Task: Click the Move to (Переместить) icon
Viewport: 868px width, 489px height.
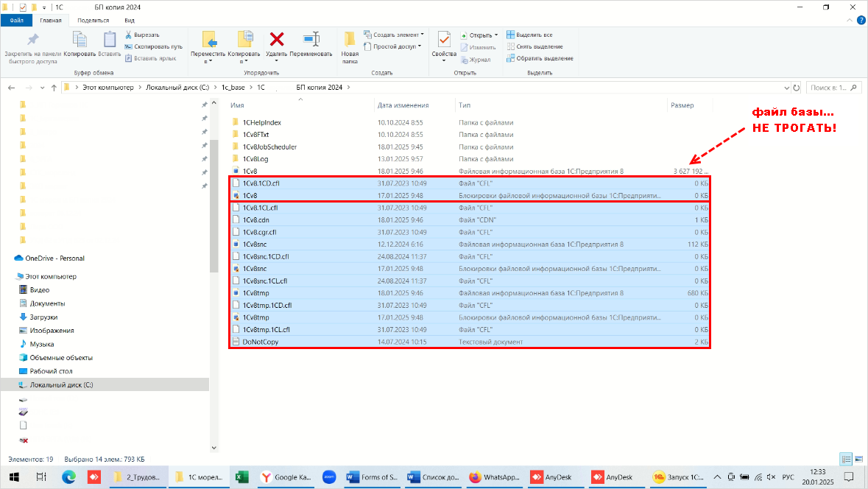Action: click(208, 39)
